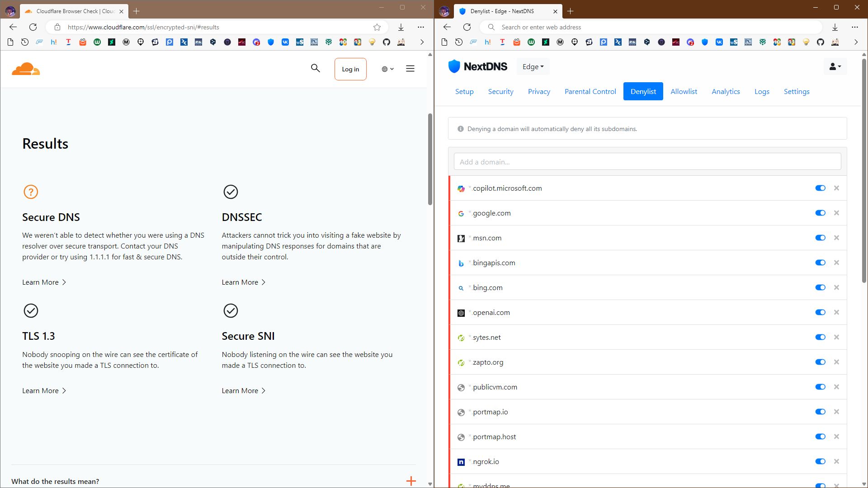Click the GitHub bookmark in the left window
This screenshot has height=488, width=868.
(x=386, y=42)
